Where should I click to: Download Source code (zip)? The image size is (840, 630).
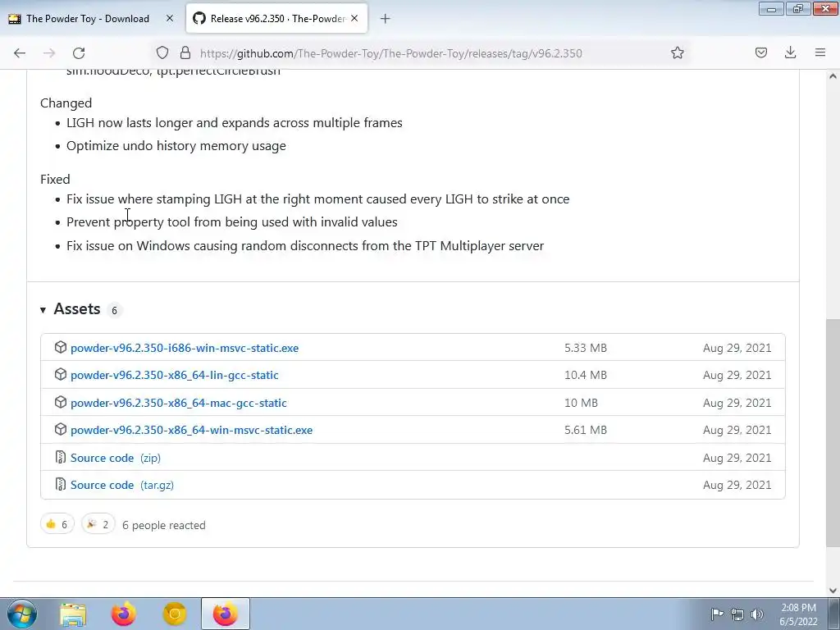click(x=115, y=458)
